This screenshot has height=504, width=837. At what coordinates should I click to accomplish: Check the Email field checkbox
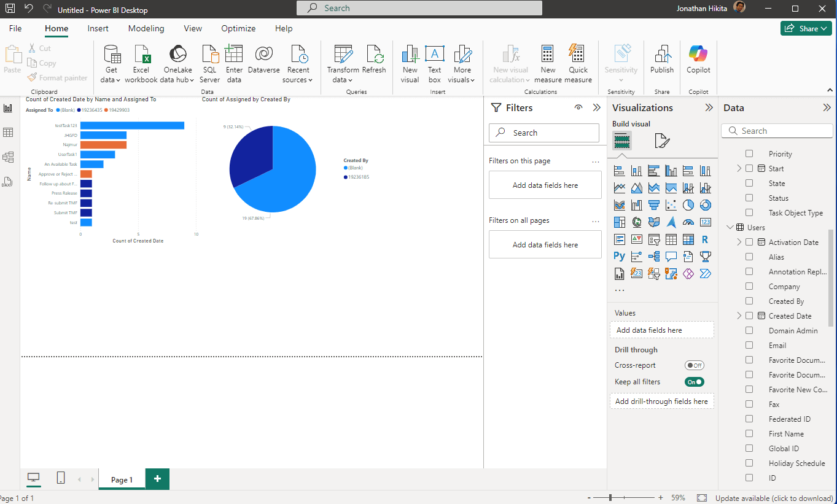tap(749, 346)
